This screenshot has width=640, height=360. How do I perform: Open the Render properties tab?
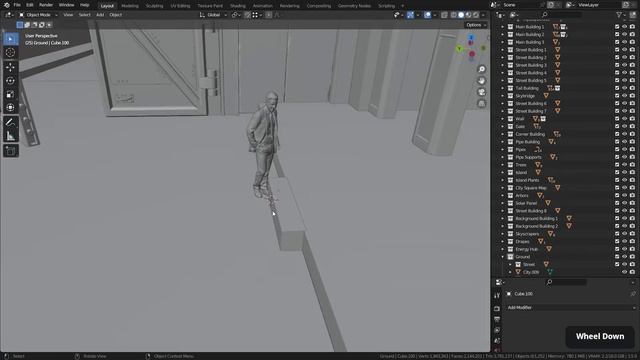(x=497, y=309)
